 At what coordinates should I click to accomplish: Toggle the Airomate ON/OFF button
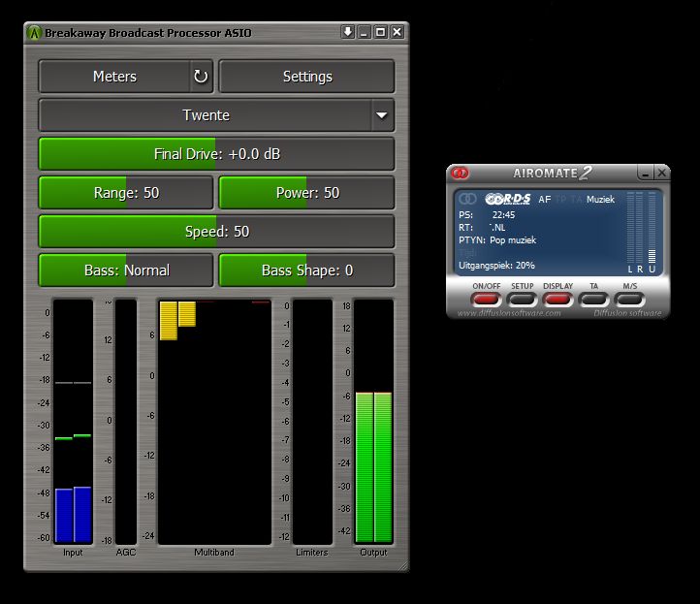coord(486,299)
